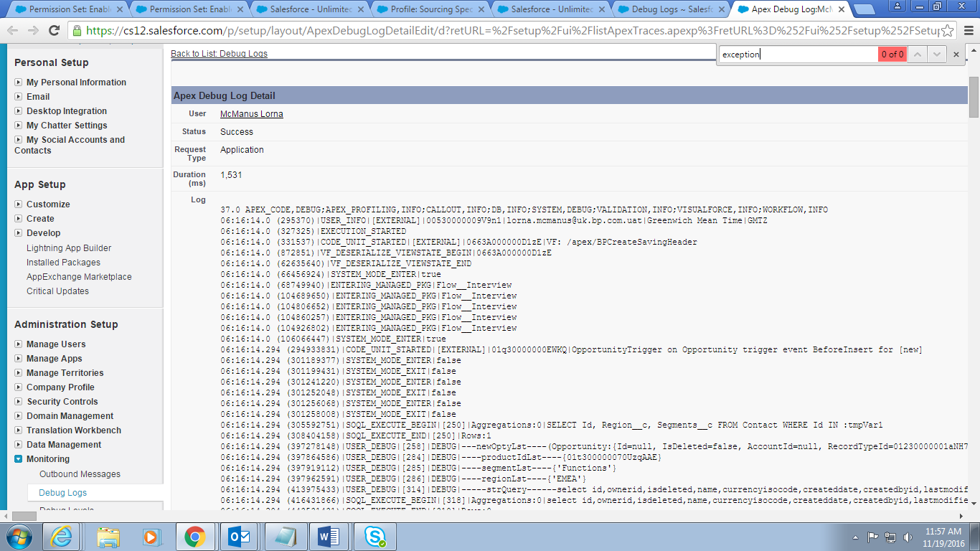
Task: Expand the Security Controls arrow
Action: pyautogui.click(x=18, y=402)
